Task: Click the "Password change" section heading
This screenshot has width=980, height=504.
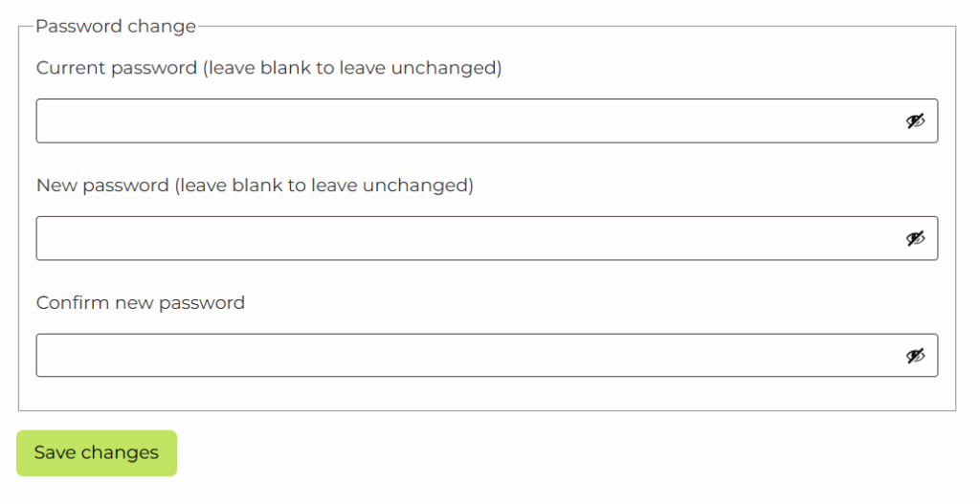Action: point(116,26)
